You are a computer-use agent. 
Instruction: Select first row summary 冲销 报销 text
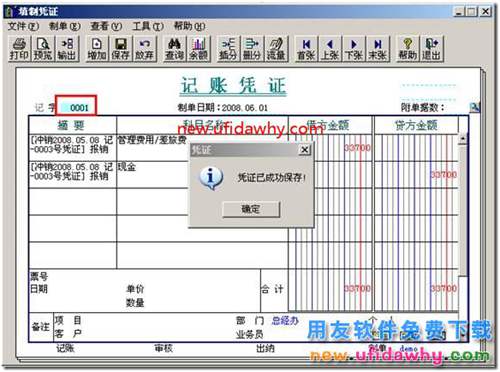coord(72,144)
